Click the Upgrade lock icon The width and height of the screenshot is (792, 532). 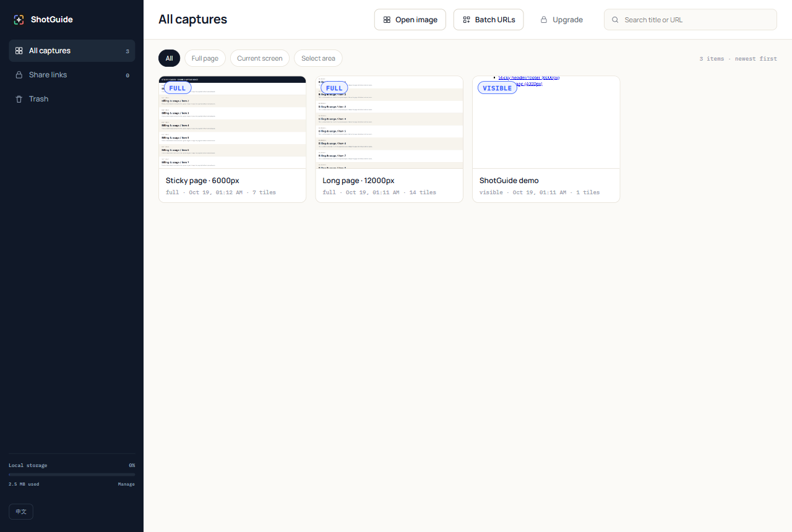[544, 20]
